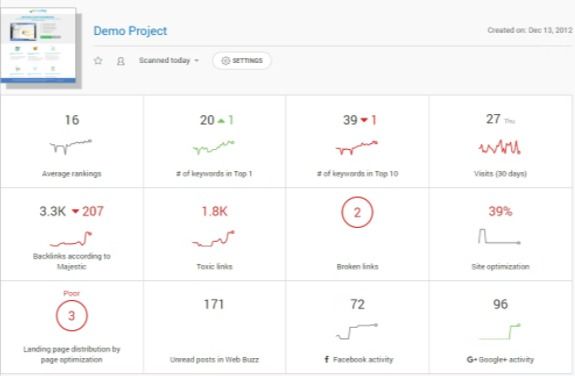Image resolution: width=575 pixels, height=376 pixels.
Task: Click the 3.3K backlinks value
Action: pyautogui.click(x=53, y=211)
